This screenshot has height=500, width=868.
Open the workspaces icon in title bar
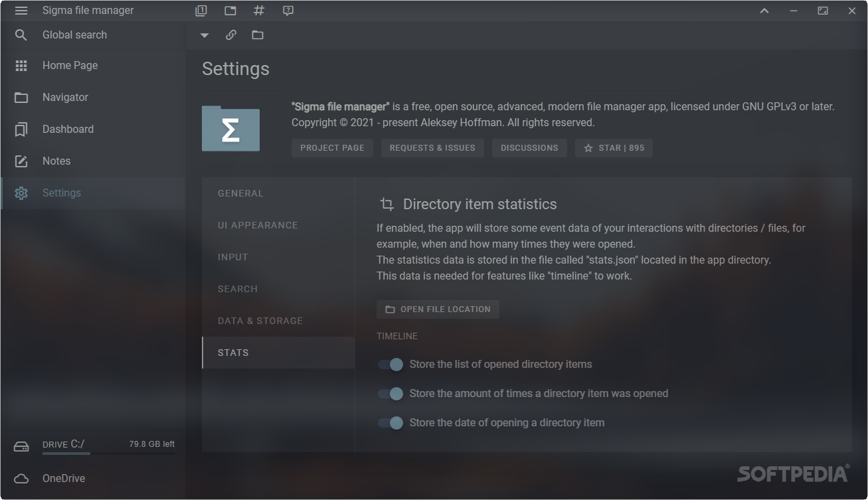[x=201, y=11]
